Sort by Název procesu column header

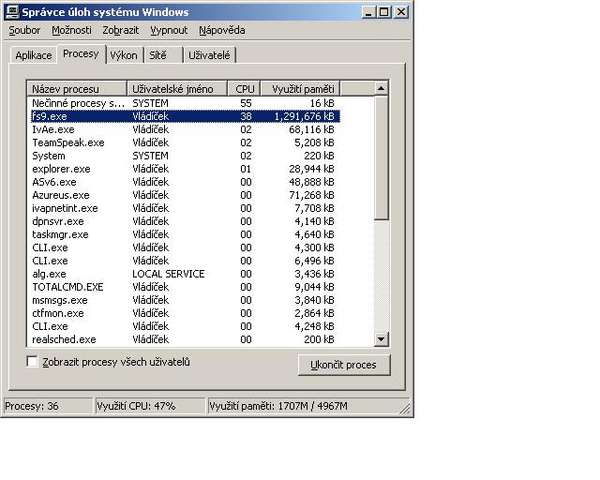77,89
